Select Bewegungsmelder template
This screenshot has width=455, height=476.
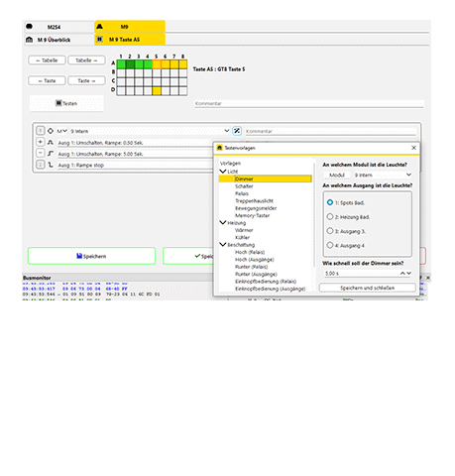[256, 208]
